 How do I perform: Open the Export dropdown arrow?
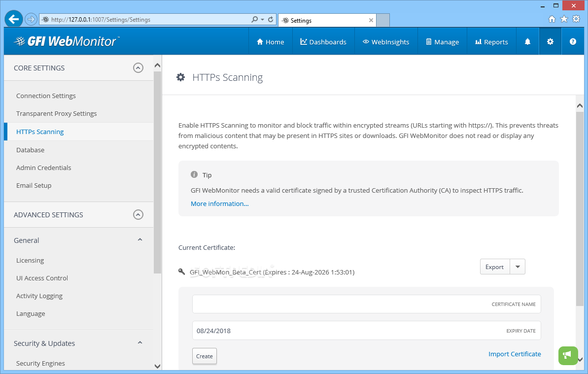[x=518, y=267]
